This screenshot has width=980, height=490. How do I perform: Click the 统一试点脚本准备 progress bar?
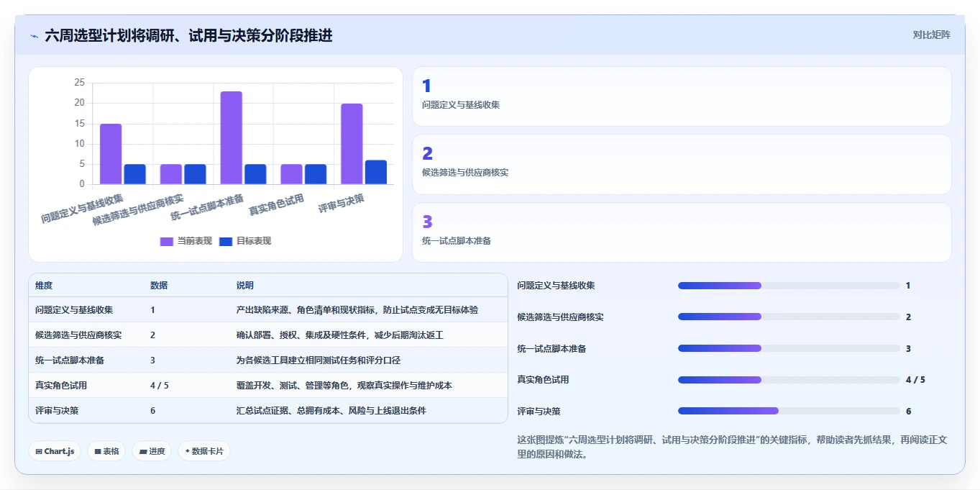click(x=789, y=348)
